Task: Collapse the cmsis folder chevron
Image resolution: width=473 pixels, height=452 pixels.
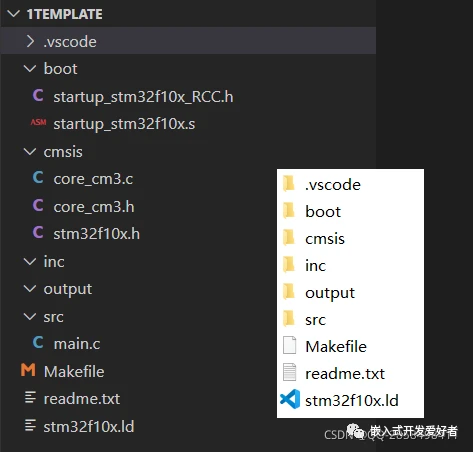Action: tap(30, 152)
